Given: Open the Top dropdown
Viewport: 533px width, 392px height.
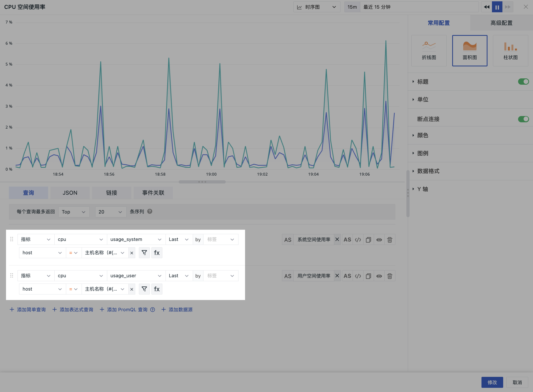Looking at the screenshot, I should point(74,212).
